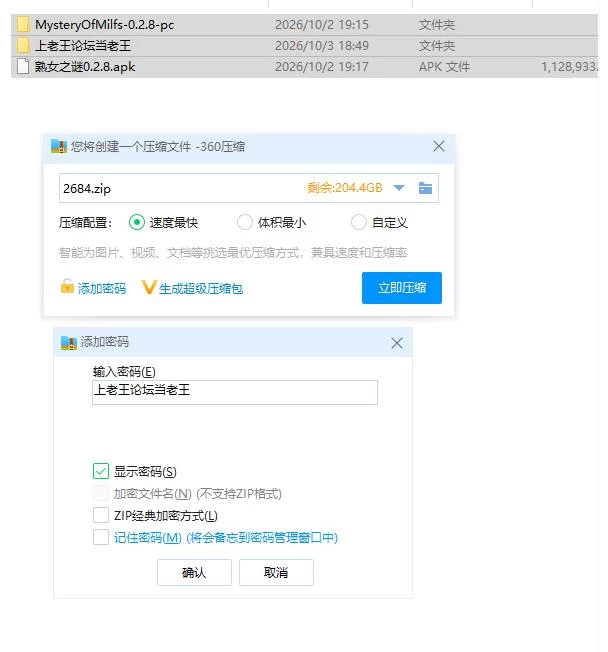Image resolution: width=608 pixels, height=652 pixels.
Task: Open the browse folder icon beside 2684.zip
Action: tap(425, 188)
